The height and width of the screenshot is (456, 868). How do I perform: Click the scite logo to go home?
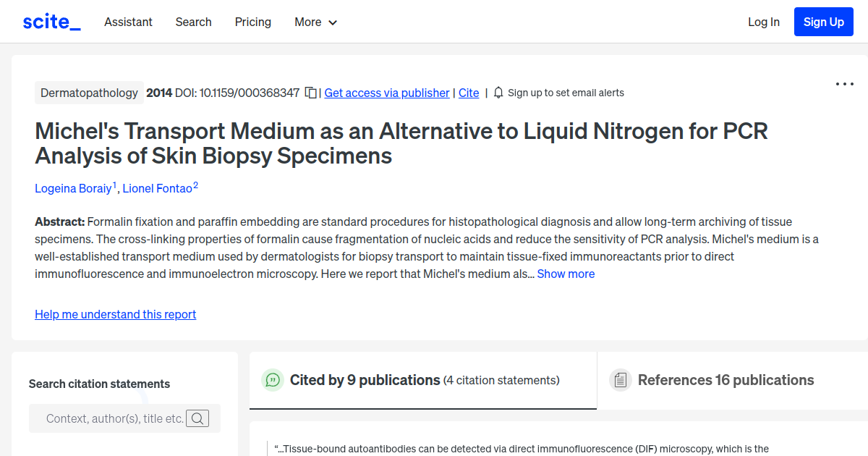(51, 21)
